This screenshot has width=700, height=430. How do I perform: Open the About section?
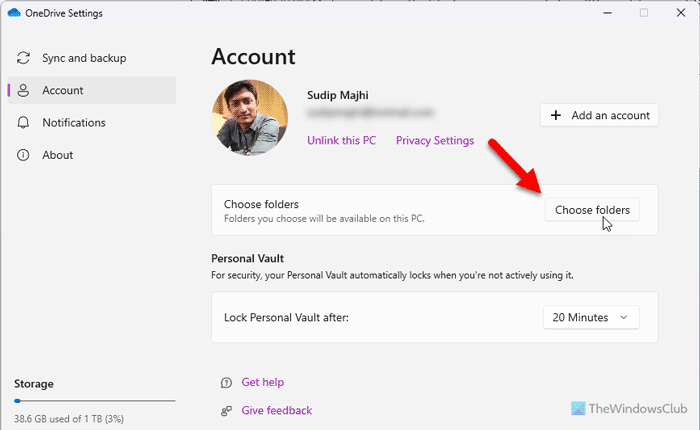[58, 155]
